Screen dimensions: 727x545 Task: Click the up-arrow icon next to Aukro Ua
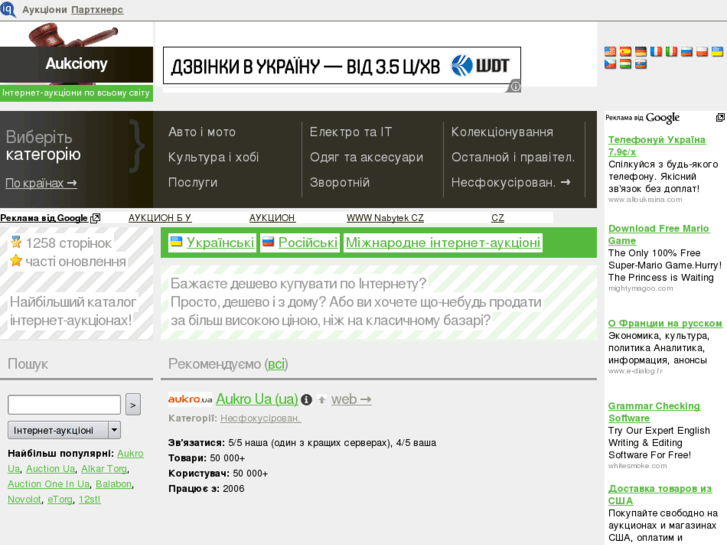coord(321,399)
